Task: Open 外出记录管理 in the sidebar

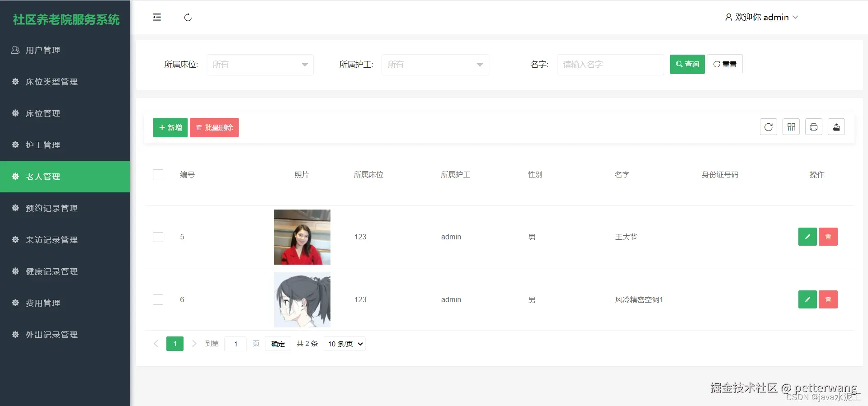Action: click(x=65, y=335)
